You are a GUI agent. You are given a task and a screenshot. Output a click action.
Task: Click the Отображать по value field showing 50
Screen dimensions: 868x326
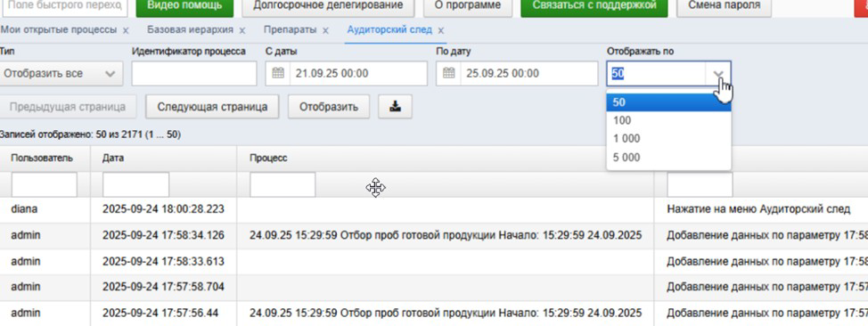(656, 74)
